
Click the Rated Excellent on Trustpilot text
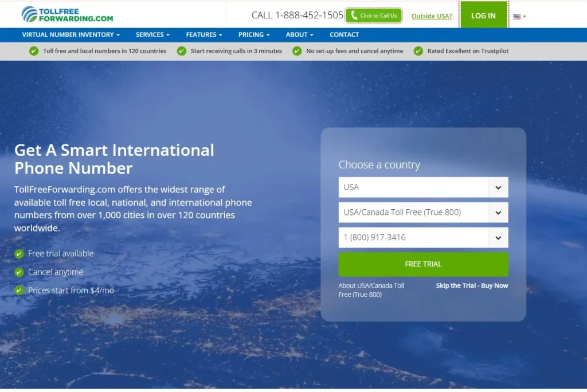pyautogui.click(x=468, y=51)
